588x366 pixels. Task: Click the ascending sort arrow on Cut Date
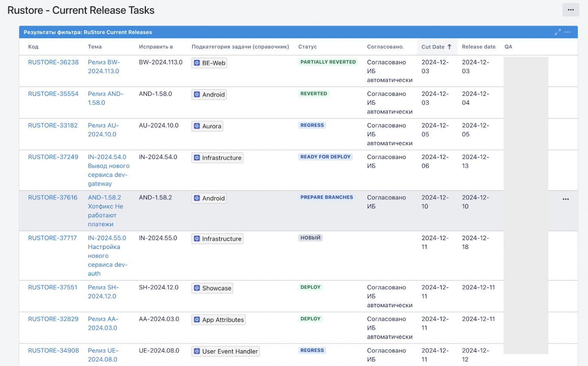(449, 47)
